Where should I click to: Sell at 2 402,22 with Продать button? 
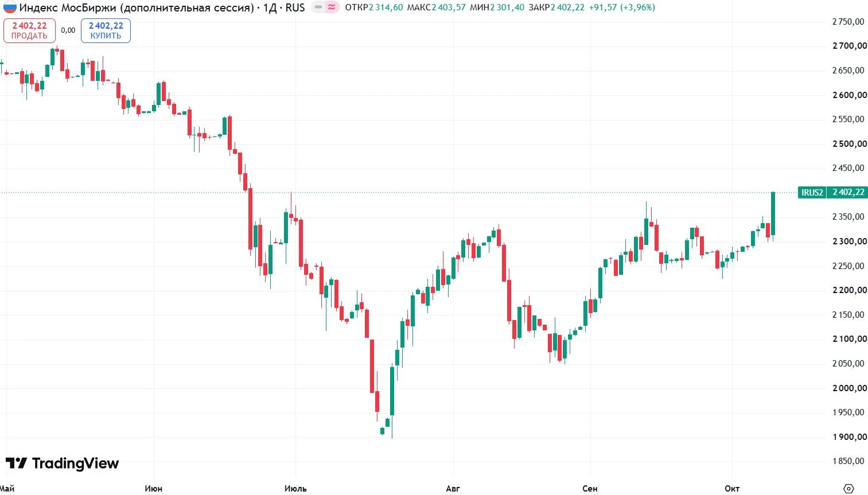(29, 30)
